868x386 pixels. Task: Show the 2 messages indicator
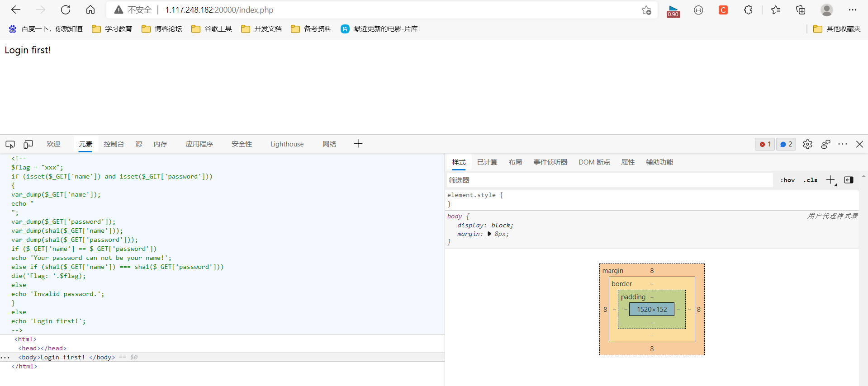click(786, 144)
